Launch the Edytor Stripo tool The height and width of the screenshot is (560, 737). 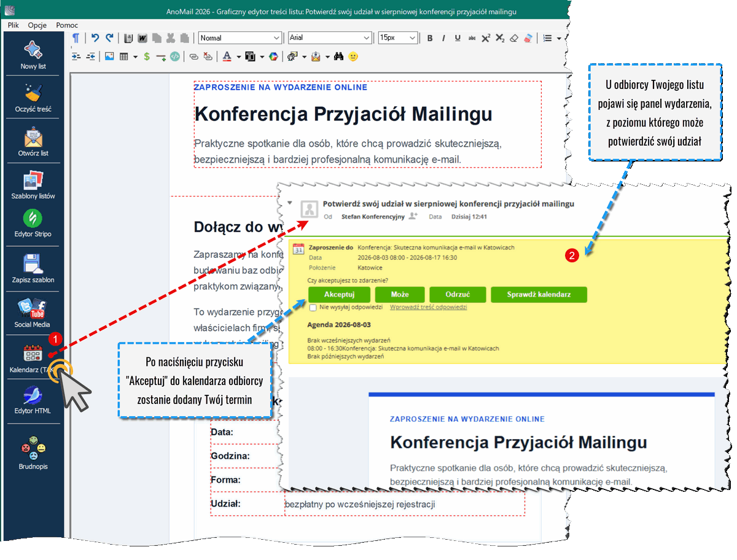coord(33,223)
